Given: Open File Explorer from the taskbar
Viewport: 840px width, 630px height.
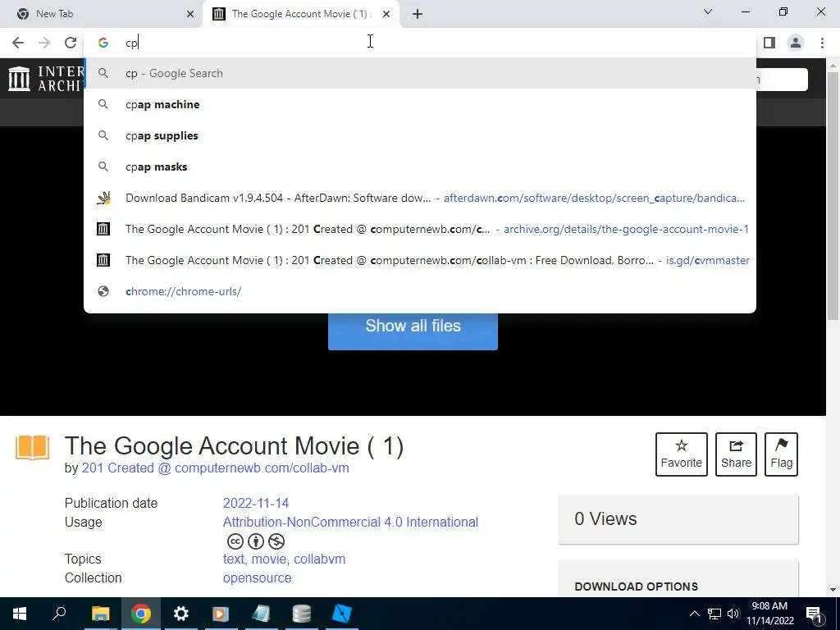Looking at the screenshot, I should click(x=100, y=614).
